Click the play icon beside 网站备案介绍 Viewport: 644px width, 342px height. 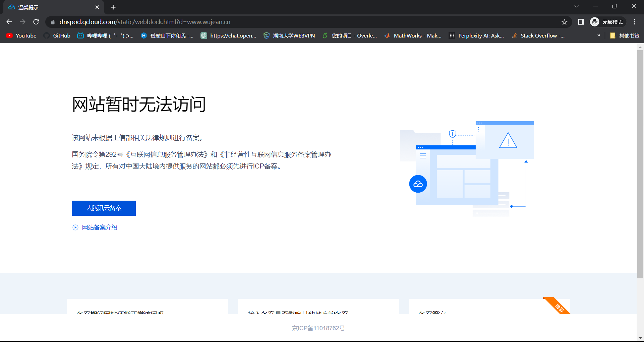pos(75,227)
